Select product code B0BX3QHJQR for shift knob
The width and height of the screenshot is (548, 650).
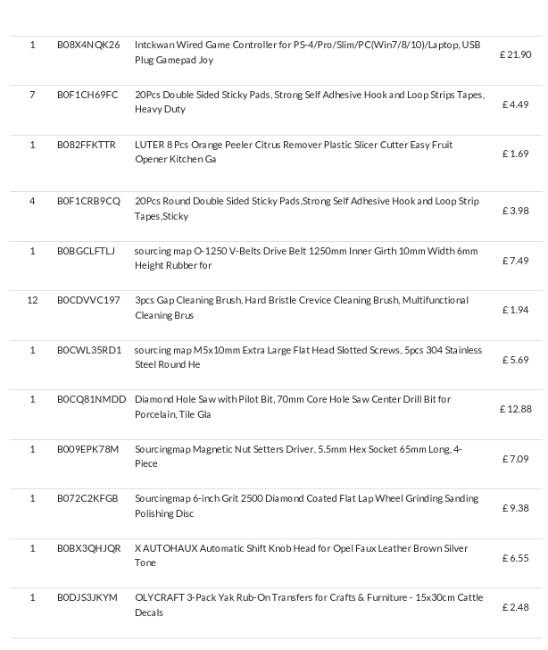pyautogui.click(x=89, y=549)
